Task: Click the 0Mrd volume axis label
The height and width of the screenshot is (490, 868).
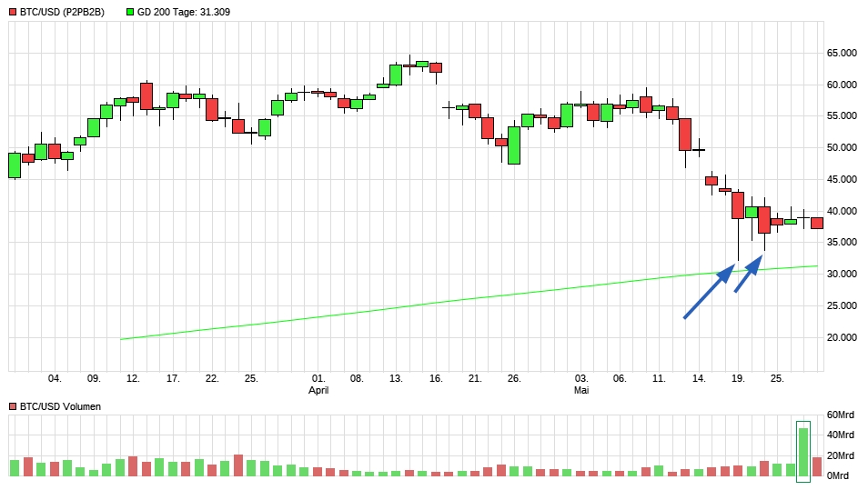Action: click(x=838, y=475)
